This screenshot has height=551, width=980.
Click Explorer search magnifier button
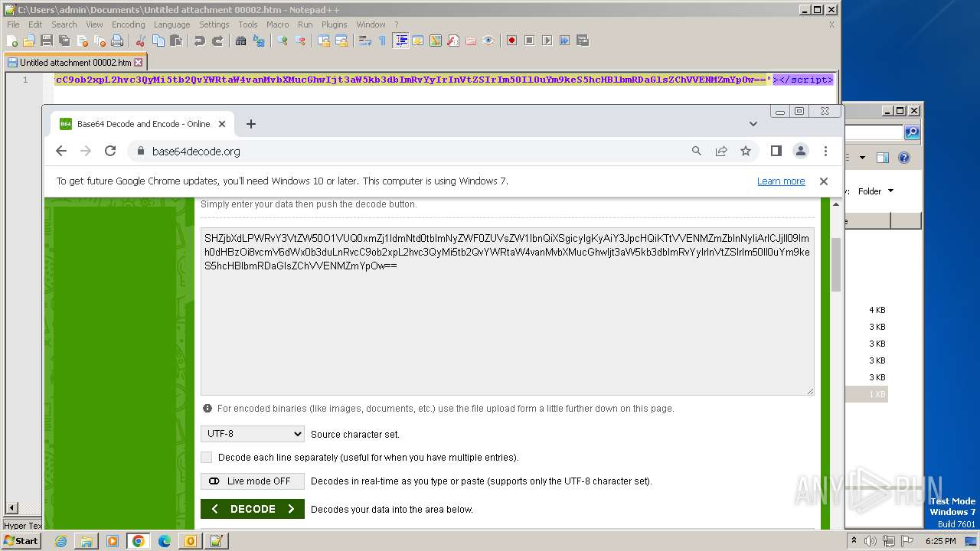pos(912,132)
